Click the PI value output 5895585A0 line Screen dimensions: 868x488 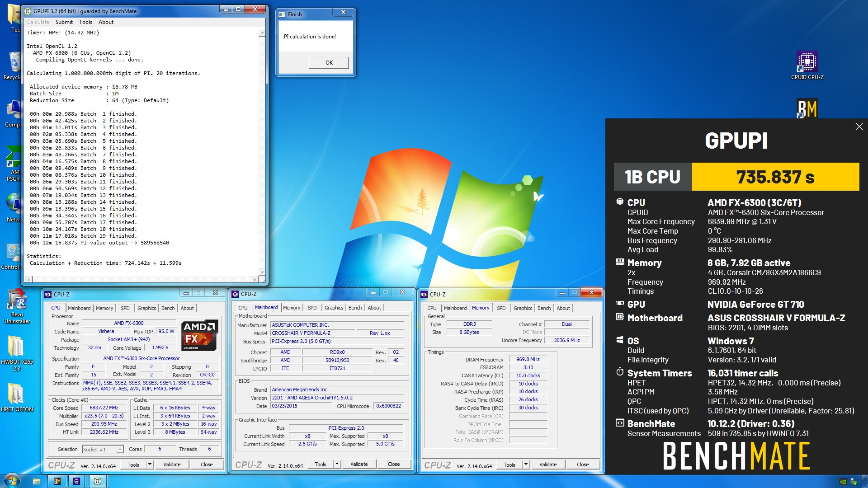(x=99, y=243)
